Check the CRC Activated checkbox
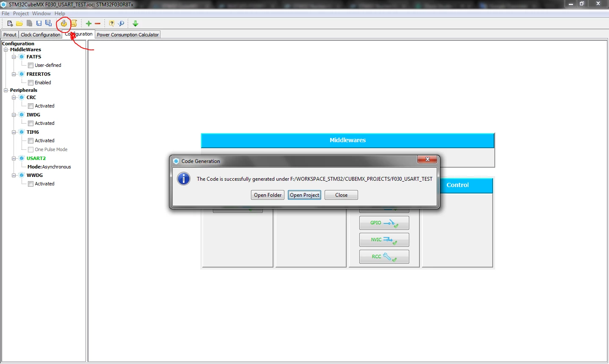 30,106
